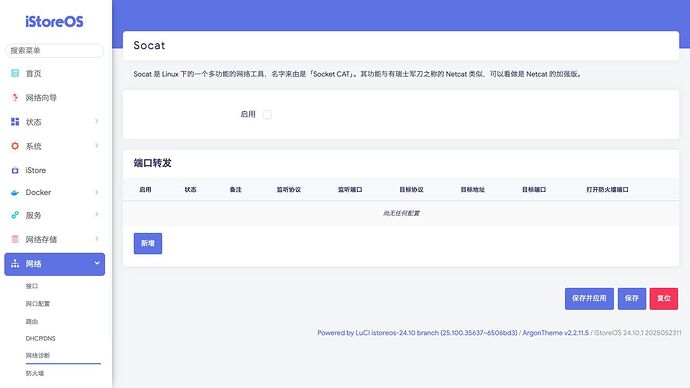
Task: Open the ArgonTheme v2.2.11.5 link
Action: click(x=555, y=333)
